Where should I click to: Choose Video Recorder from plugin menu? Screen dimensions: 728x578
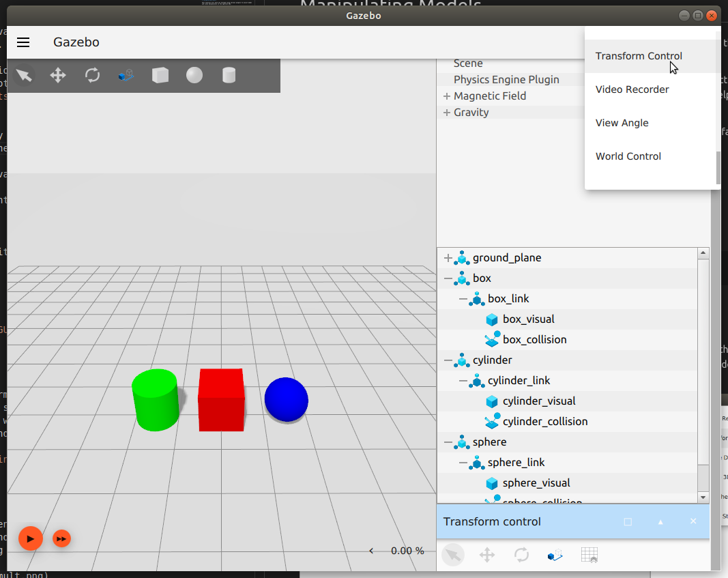650,89
